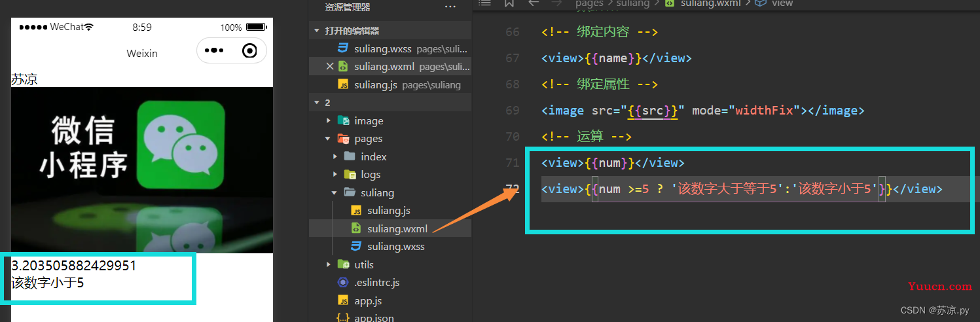
Task: Click 'suliang.wxml' in editor breadcrumb
Action: tap(712, 3)
